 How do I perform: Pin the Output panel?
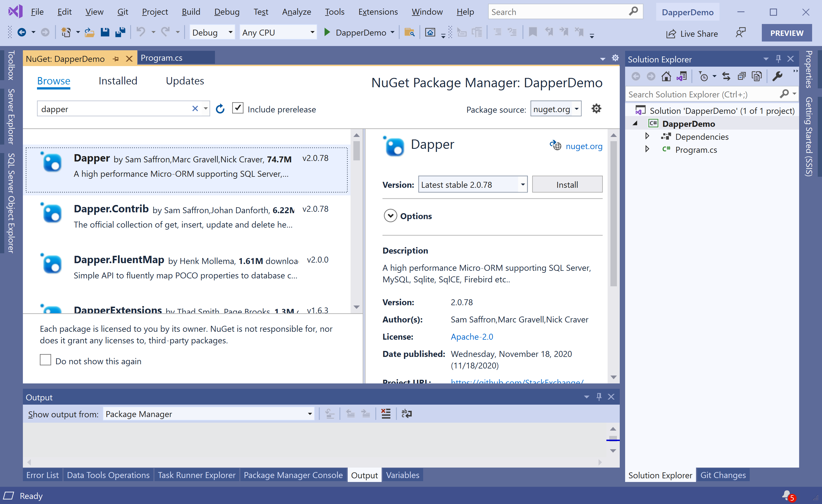click(599, 397)
